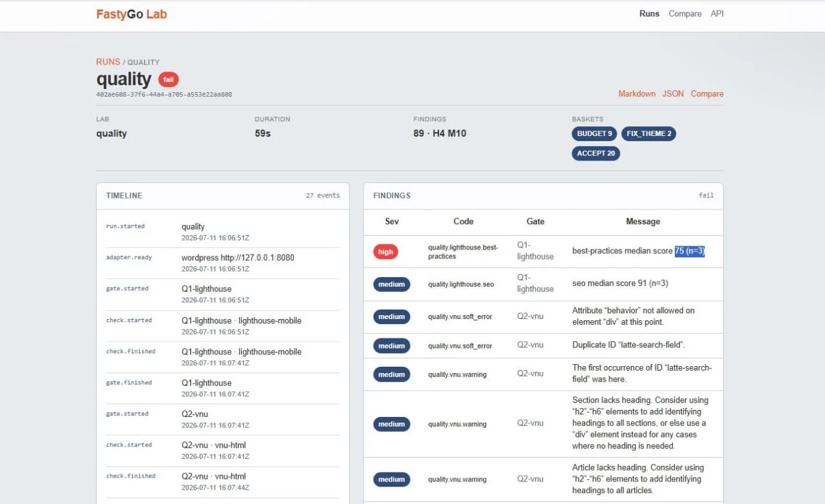Select the FIX_THEME 2 basket pill
Screen dimensions: 825x504
pyautogui.click(x=648, y=134)
